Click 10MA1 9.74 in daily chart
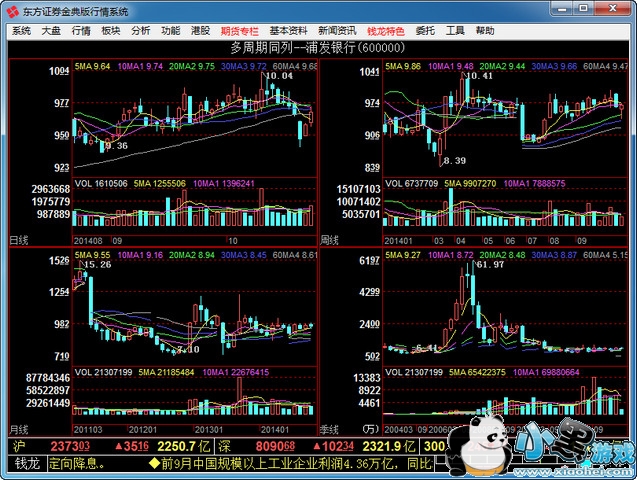 pyautogui.click(x=140, y=66)
